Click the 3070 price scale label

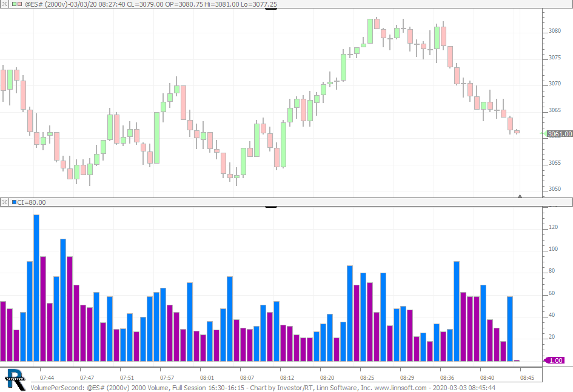point(555,84)
